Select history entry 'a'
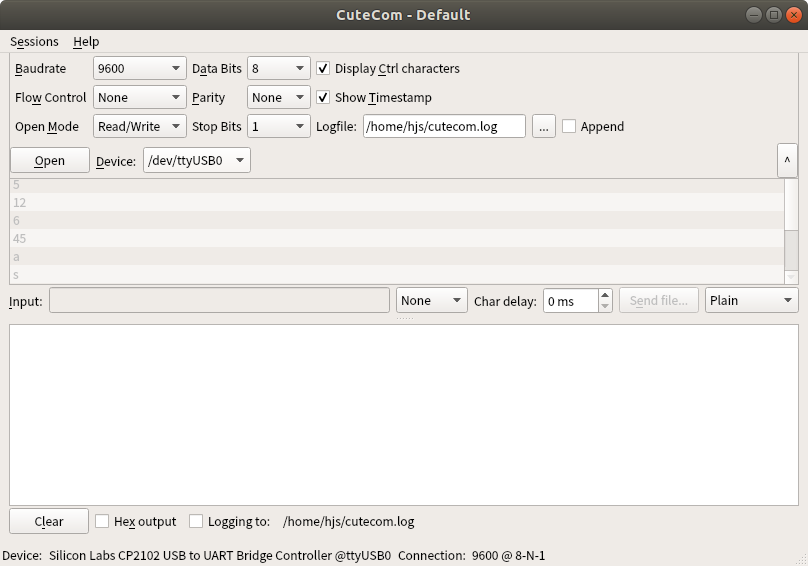This screenshot has height=566, width=808. (397, 256)
